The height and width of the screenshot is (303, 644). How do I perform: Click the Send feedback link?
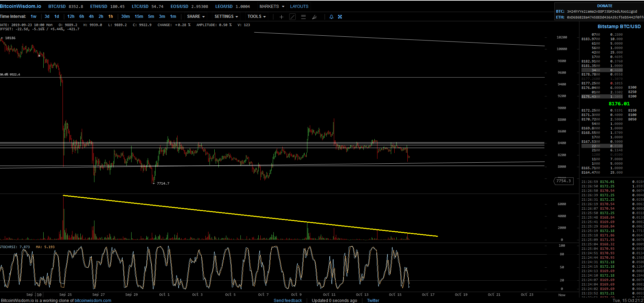(x=288, y=301)
